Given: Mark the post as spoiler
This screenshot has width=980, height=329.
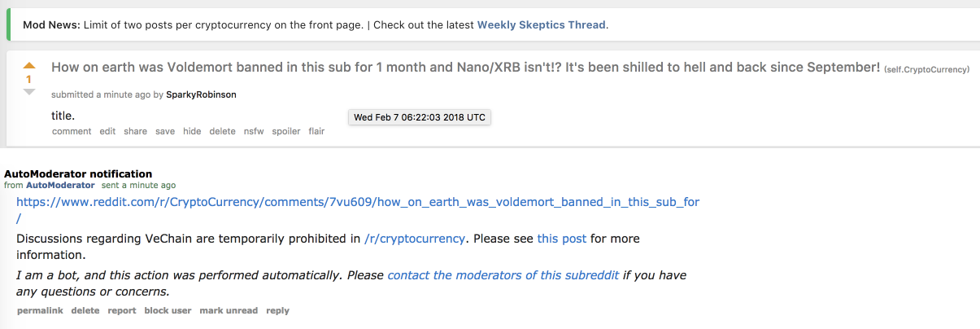Looking at the screenshot, I should click(285, 131).
